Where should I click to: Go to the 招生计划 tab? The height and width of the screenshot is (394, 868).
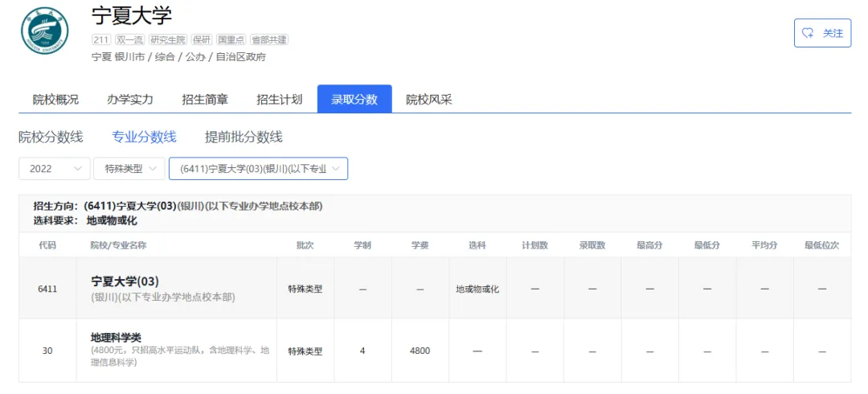[x=280, y=100]
